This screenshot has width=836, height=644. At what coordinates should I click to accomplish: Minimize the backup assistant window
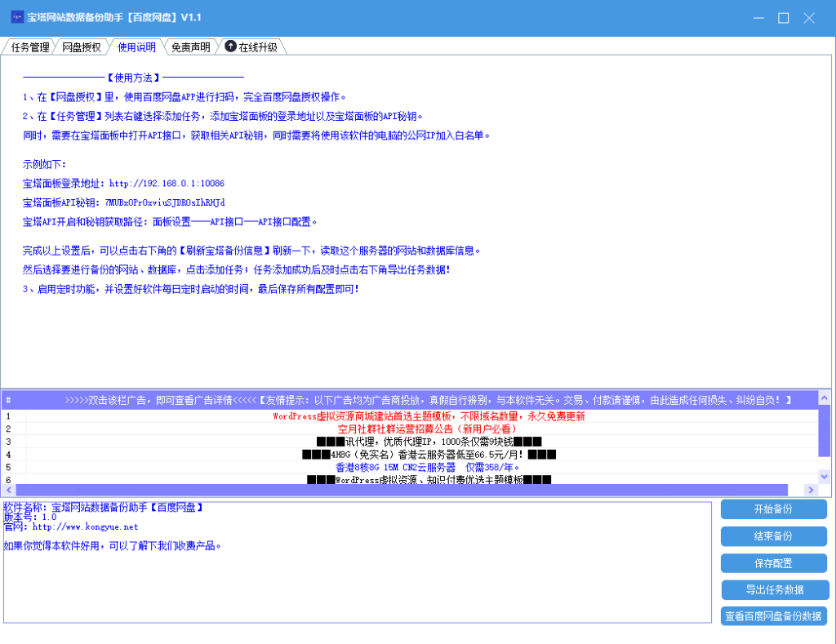coord(758,18)
